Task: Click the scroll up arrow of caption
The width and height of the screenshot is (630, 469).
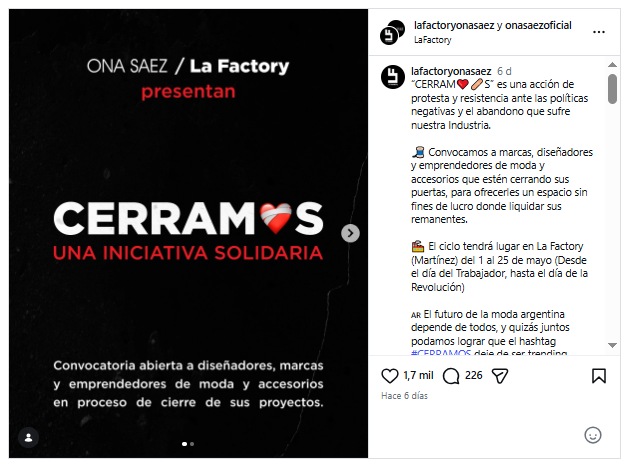Action: pos(612,65)
